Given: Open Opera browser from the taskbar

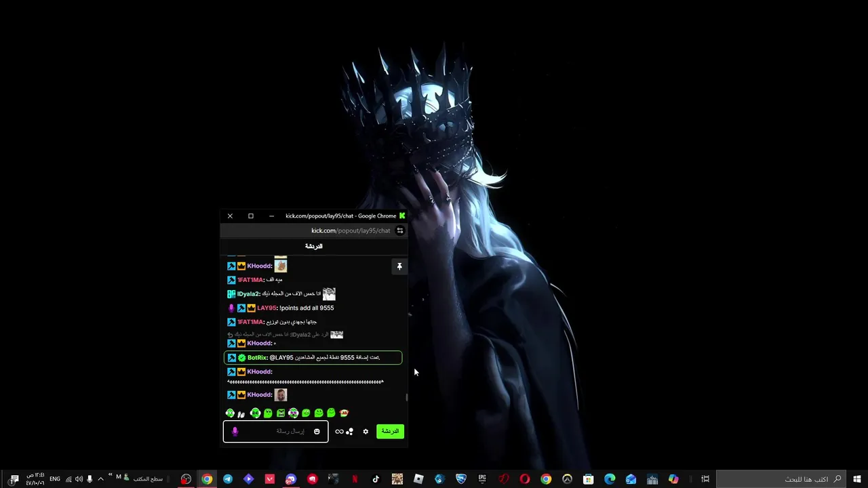Looking at the screenshot, I should click(525, 479).
